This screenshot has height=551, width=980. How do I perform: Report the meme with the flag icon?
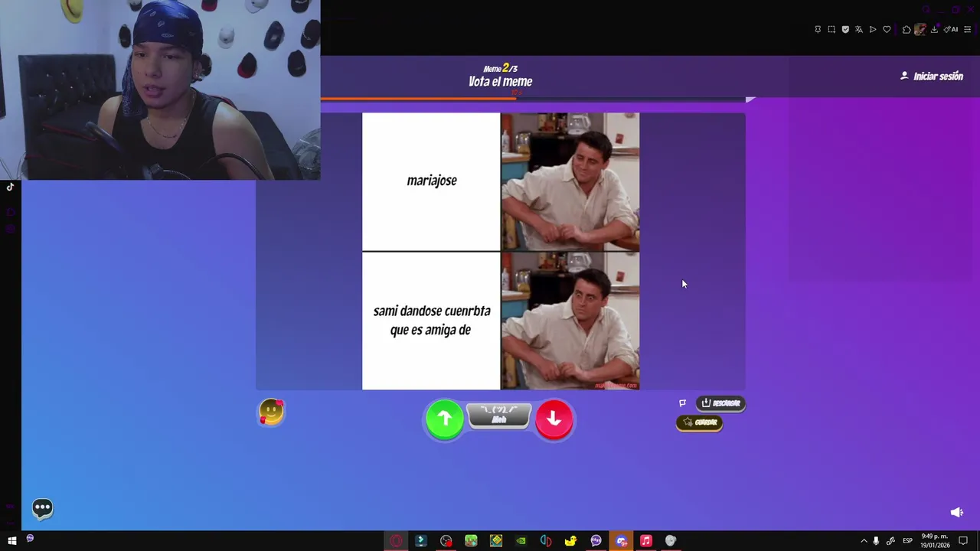tap(682, 403)
